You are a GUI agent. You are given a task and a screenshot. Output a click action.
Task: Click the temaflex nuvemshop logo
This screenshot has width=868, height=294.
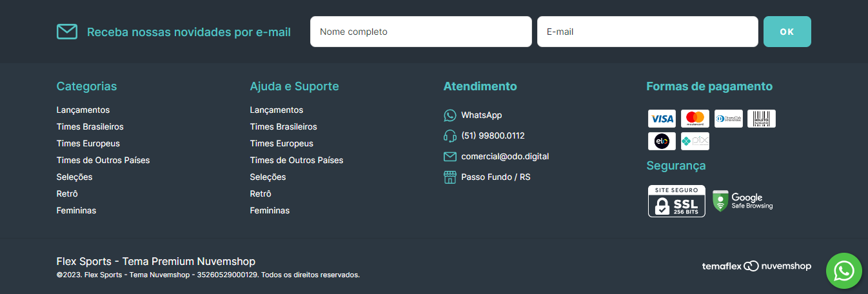pyautogui.click(x=756, y=266)
